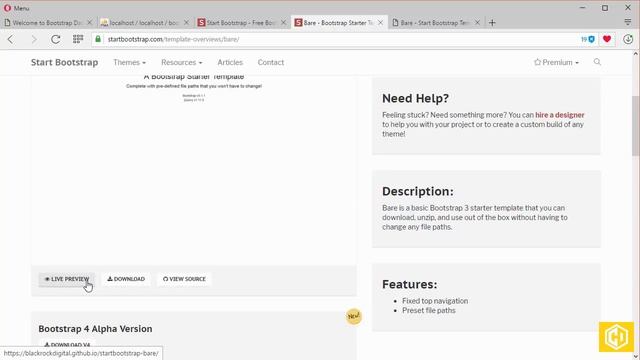The height and width of the screenshot is (360, 640).
Task: Click the Features: heading
Action: (409, 284)
